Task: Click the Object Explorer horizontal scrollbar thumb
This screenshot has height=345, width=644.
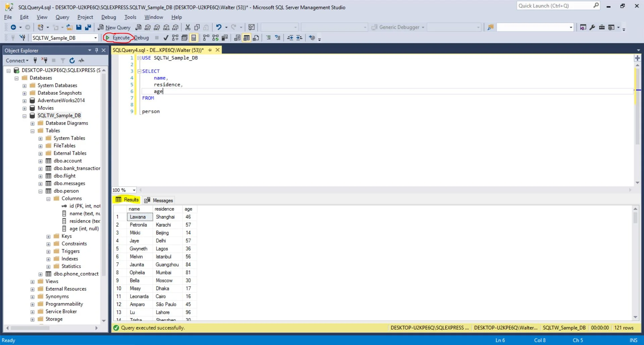Action: (30, 328)
